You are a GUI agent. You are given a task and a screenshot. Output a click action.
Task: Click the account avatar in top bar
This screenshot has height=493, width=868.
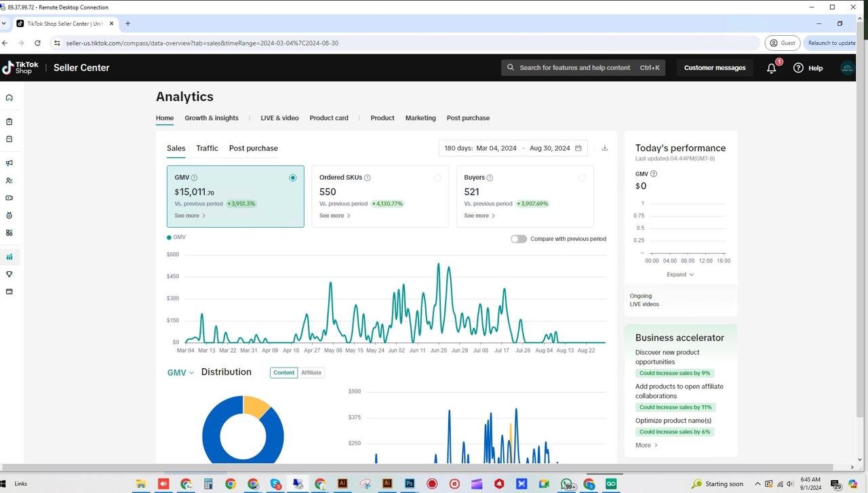coord(847,68)
